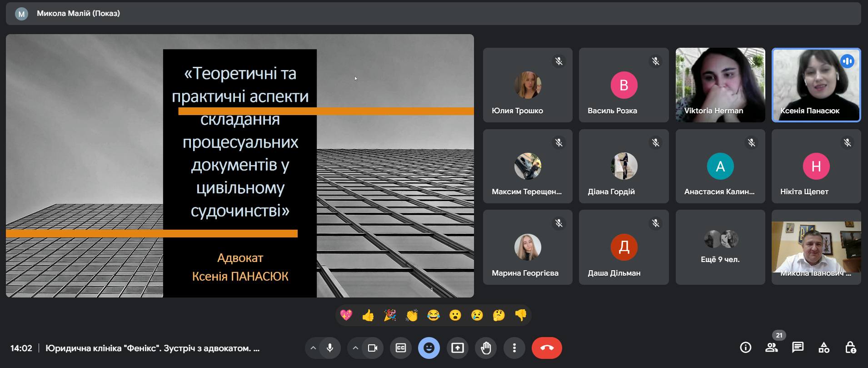Send the sparkling heart reaction

click(346, 315)
